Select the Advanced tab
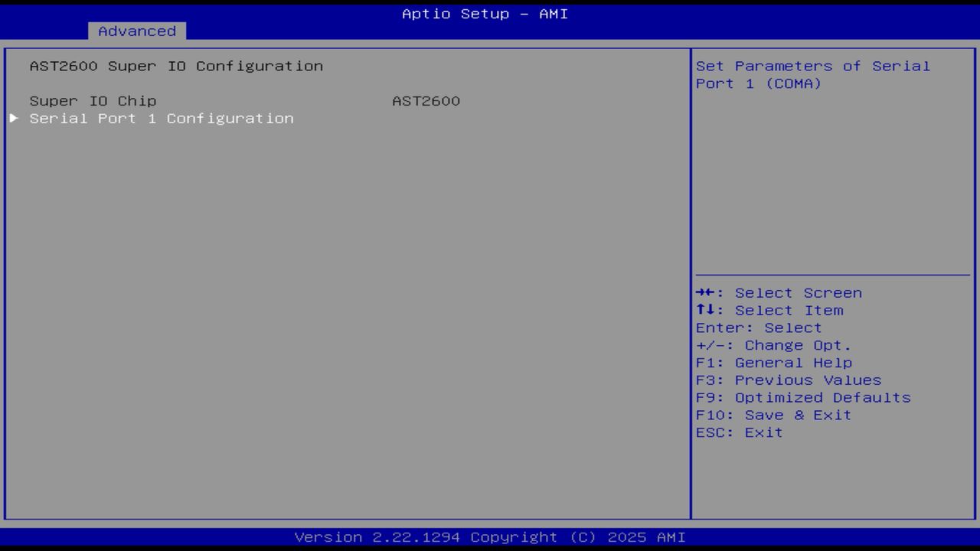The width and height of the screenshot is (980, 551). pyautogui.click(x=136, y=31)
